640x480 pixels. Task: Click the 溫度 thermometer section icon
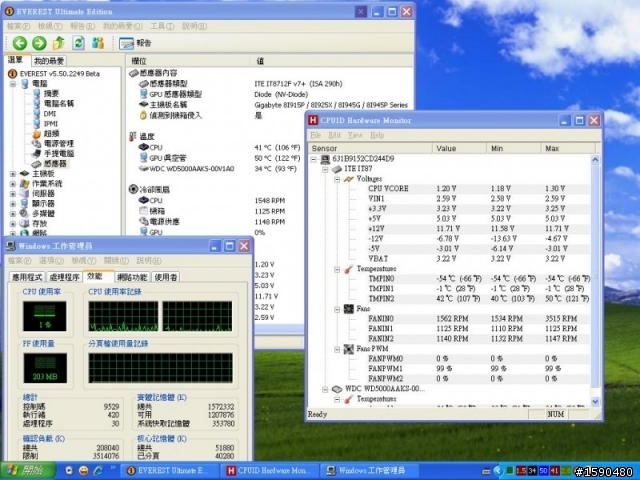pyautogui.click(x=133, y=136)
